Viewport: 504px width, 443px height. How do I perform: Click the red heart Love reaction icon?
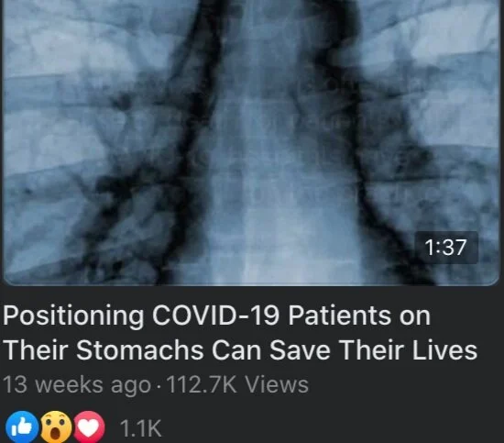89,426
